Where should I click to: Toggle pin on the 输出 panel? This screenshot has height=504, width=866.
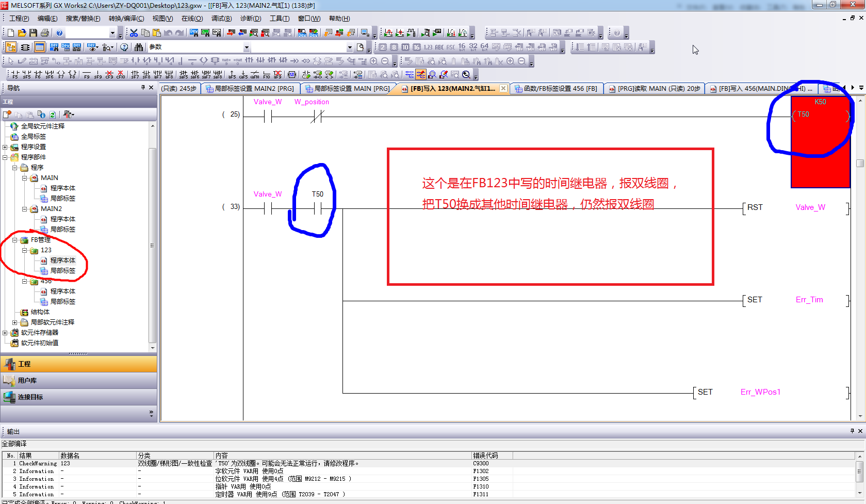[x=852, y=431]
